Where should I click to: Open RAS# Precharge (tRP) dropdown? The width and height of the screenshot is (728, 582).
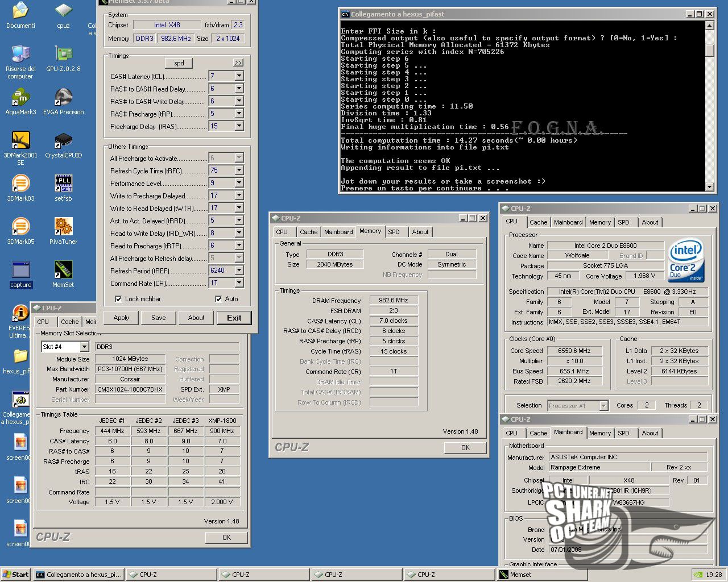(239, 114)
